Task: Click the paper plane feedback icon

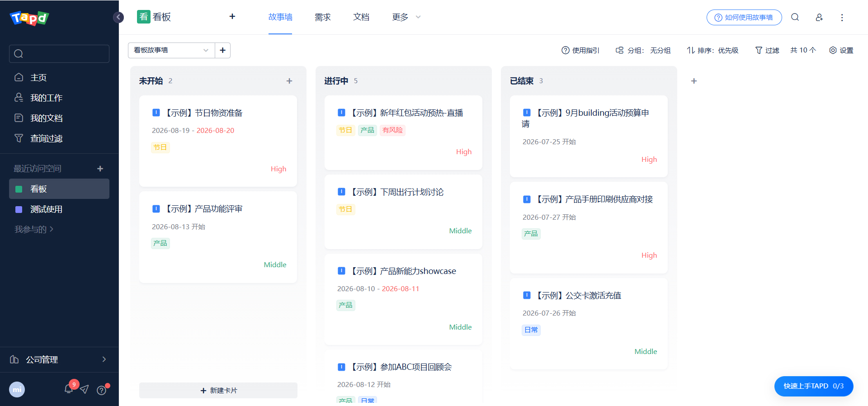Action: (x=85, y=389)
